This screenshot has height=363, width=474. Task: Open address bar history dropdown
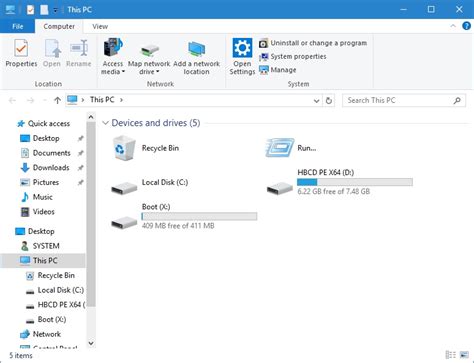point(316,101)
